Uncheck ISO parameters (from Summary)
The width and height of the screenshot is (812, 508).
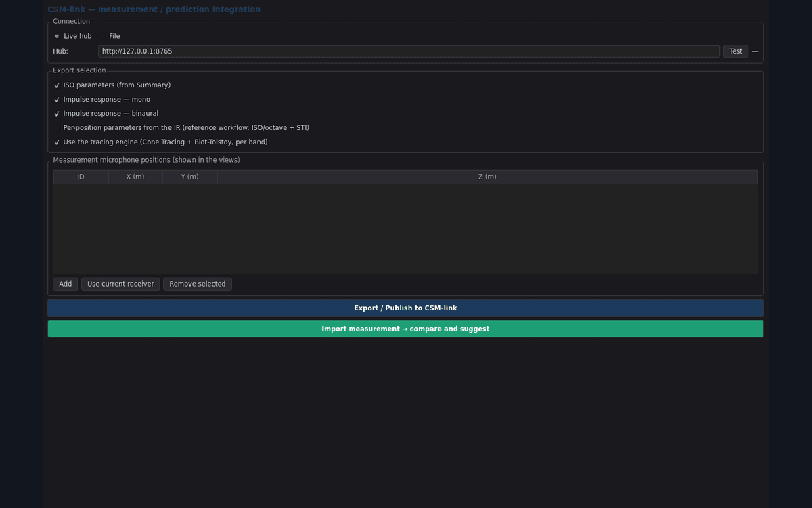click(112, 85)
